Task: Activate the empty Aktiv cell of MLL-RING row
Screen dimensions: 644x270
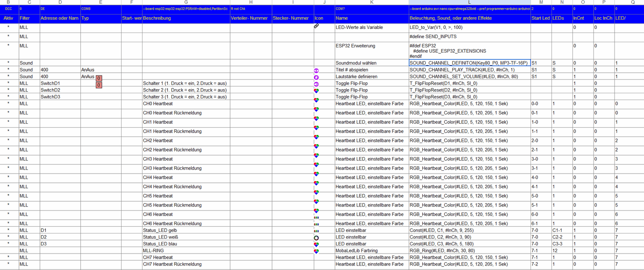Action: pyautogui.click(x=8, y=251)
